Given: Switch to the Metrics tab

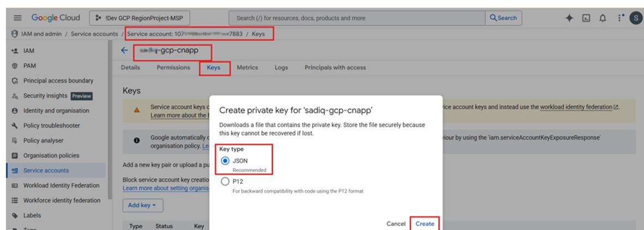Looking at the screenshot, I should [x=247, y=67].
